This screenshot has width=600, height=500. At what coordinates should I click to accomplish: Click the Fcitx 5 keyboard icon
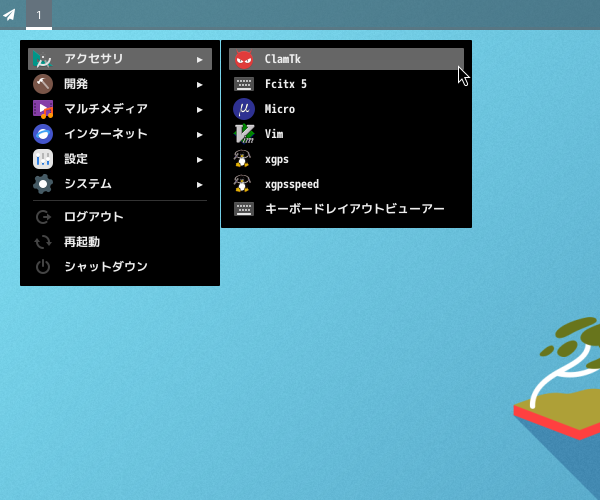[244, 84]
